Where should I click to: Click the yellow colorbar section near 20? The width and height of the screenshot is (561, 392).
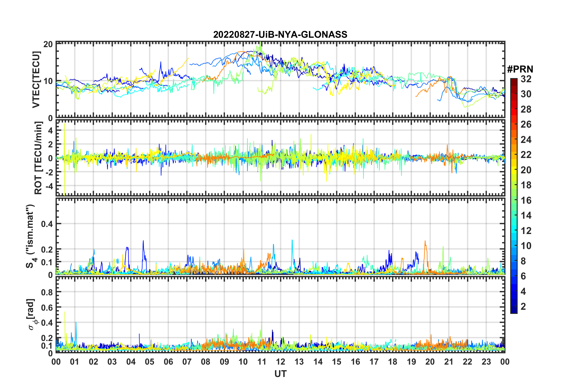514,170
